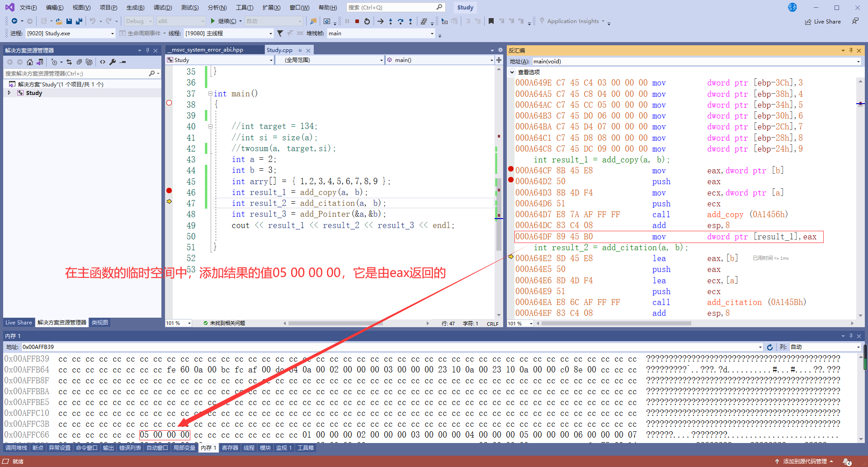Click the Collapse All icon in Solution Explorer
868x467 pixels.
pyautogui.click(x=79, y=62)
